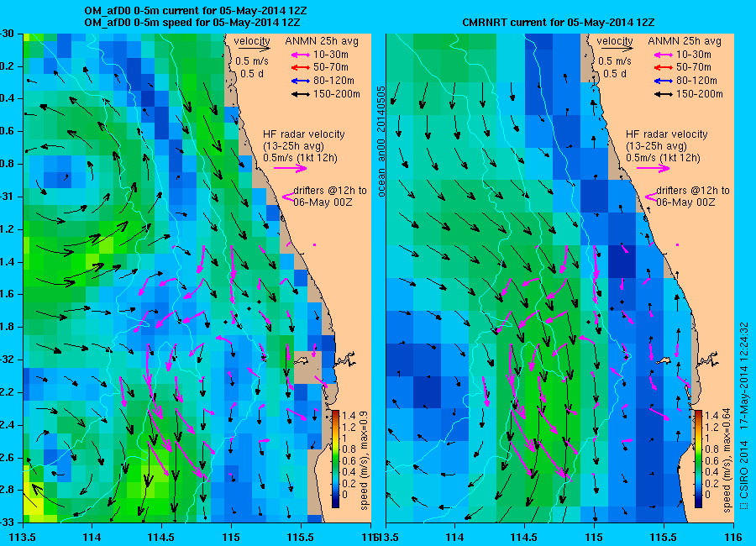The height and width of the screenshot is (546, 756).
Task: Click the red 50-70m arrow in left legend
Action: (x=301, y=67)
